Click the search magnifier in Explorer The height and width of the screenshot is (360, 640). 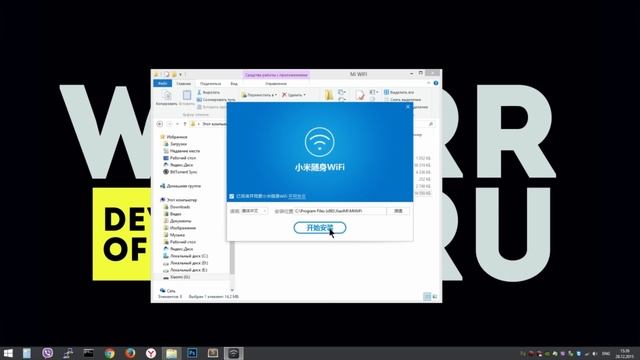pos(431,124)
